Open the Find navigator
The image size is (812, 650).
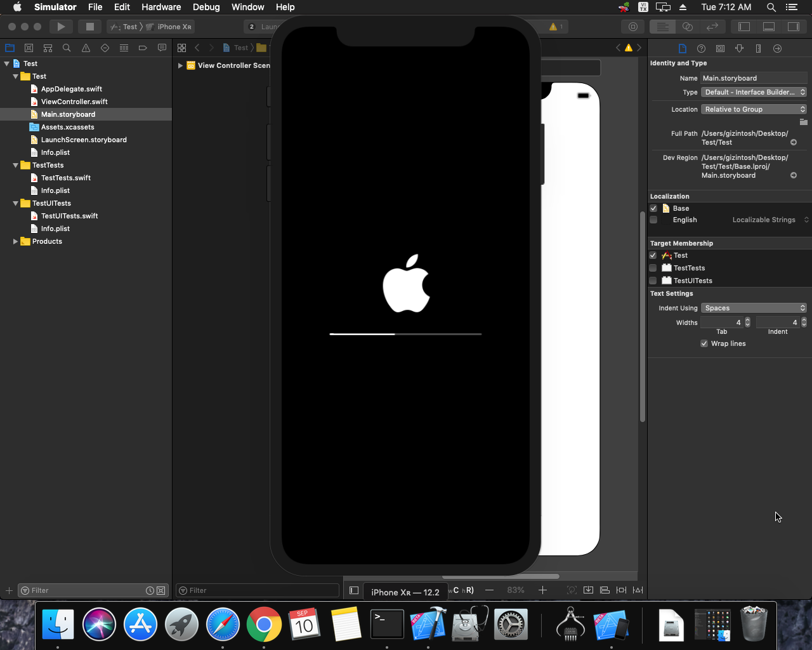coord(67,48)
